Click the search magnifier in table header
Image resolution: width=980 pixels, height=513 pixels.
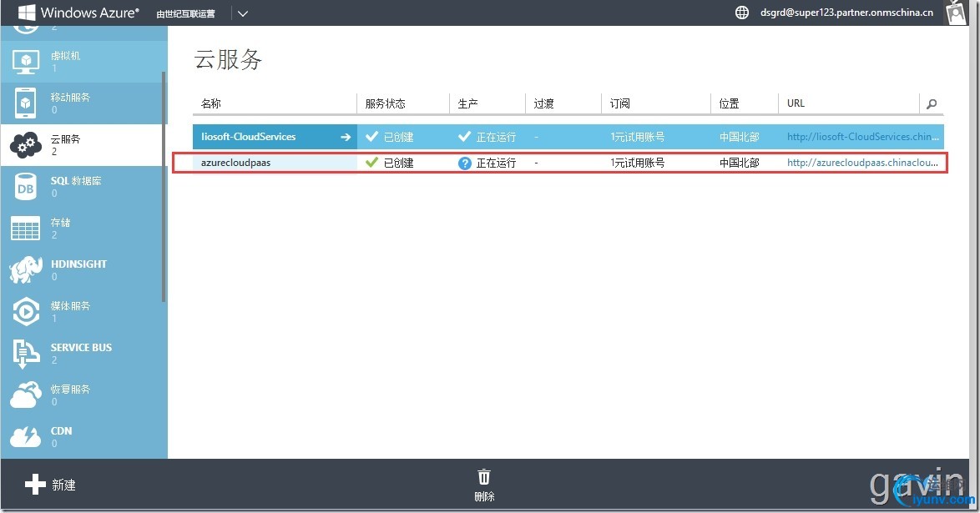pyautogui.click(x=932, y=103)
